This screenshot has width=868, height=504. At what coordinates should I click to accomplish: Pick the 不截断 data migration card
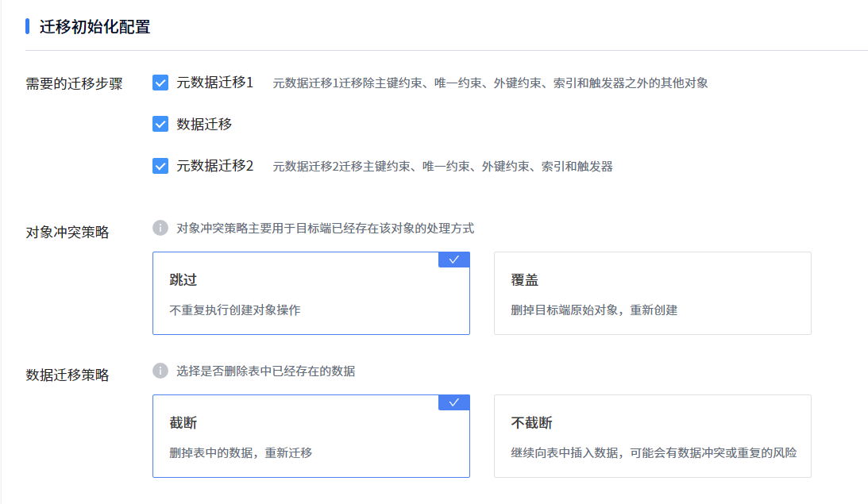click(x=652, y=437)
